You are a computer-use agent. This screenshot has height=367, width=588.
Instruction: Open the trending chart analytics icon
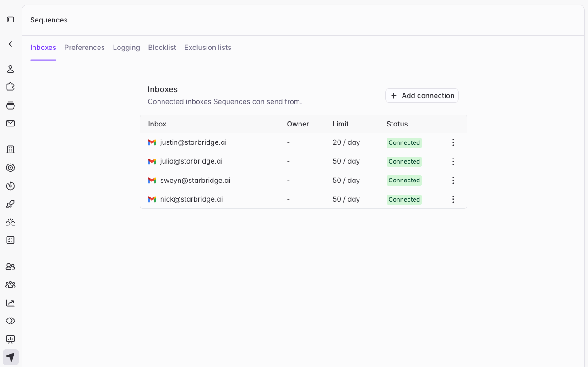pos(11,303)
